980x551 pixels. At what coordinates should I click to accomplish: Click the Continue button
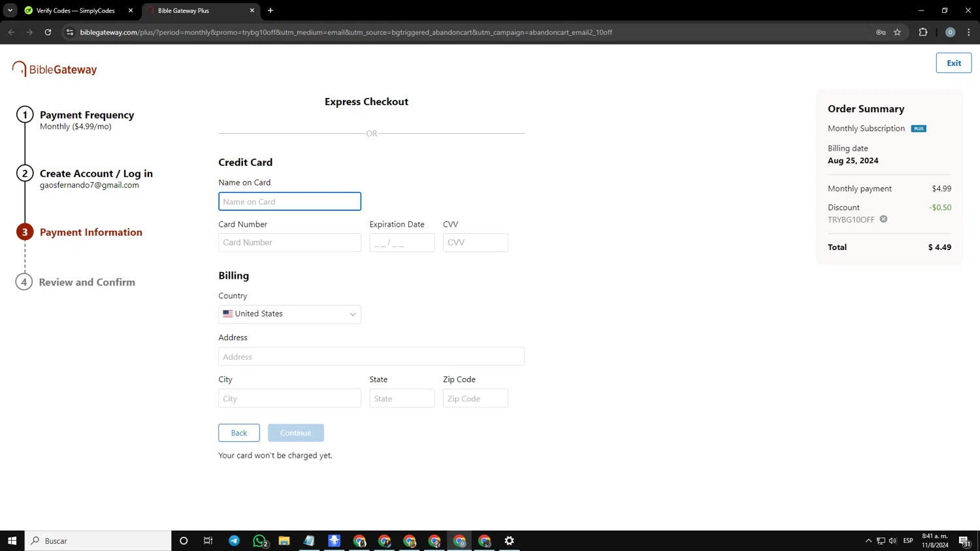click(296, 433)
